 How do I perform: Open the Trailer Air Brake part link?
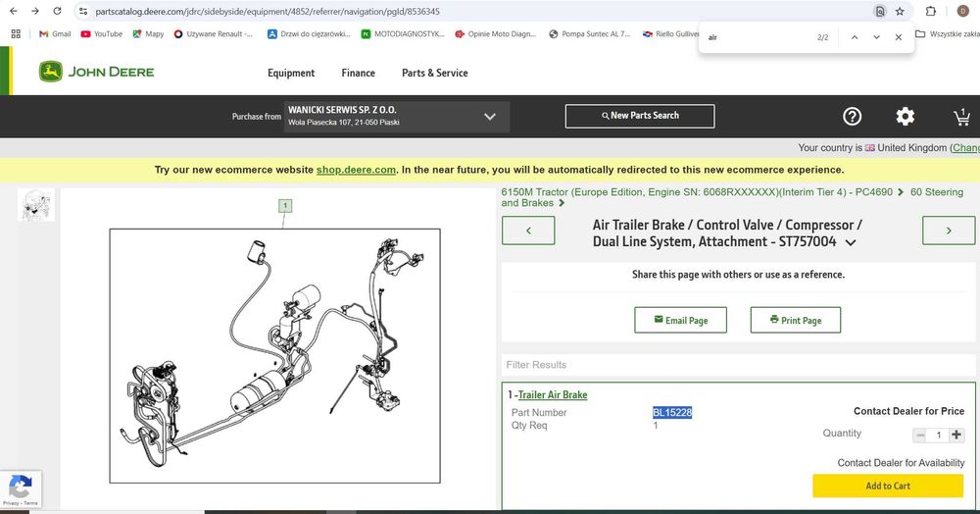pos(553,394)
